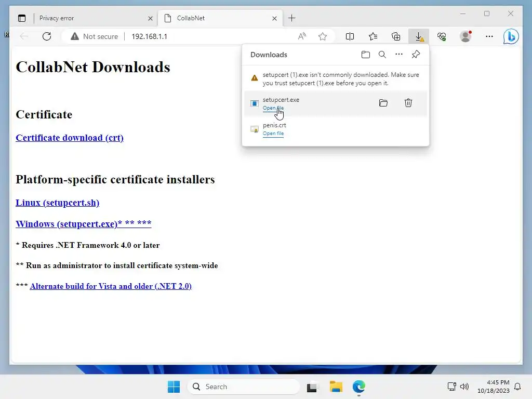
Task: Close the Privacy error tab
Action: tap(150, 18)
